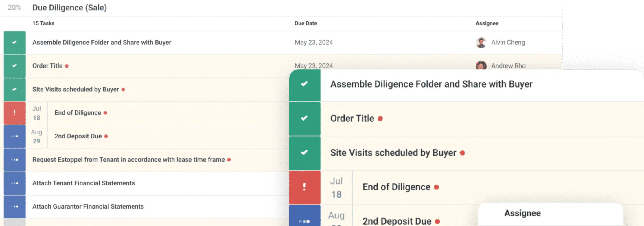Click Order Title text in enlarged card
Screen dimensions: 644x226
(x=352, y=119)
